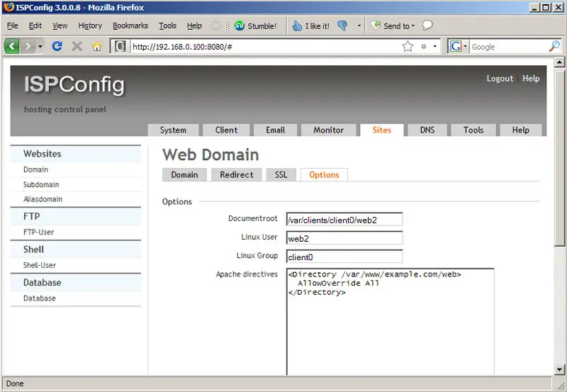Reload the page with the Refresh icon

point(57,46)
